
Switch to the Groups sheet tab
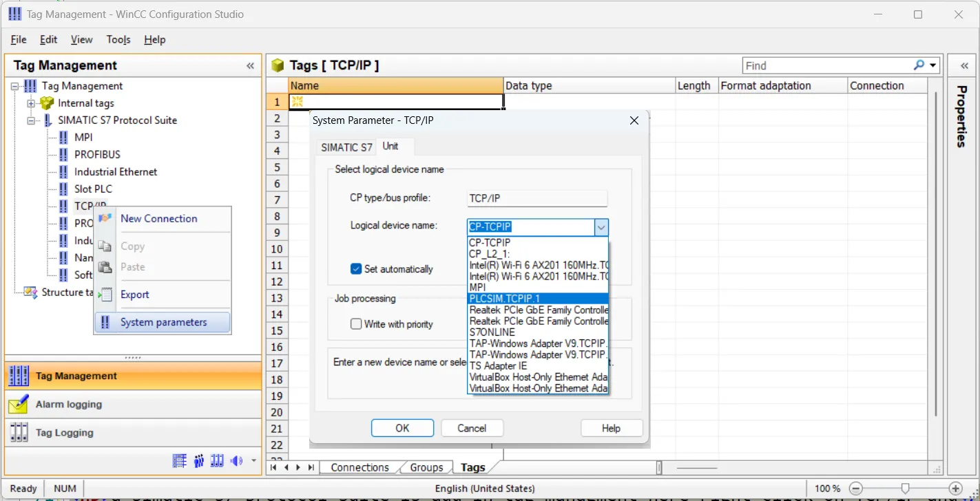426,467
